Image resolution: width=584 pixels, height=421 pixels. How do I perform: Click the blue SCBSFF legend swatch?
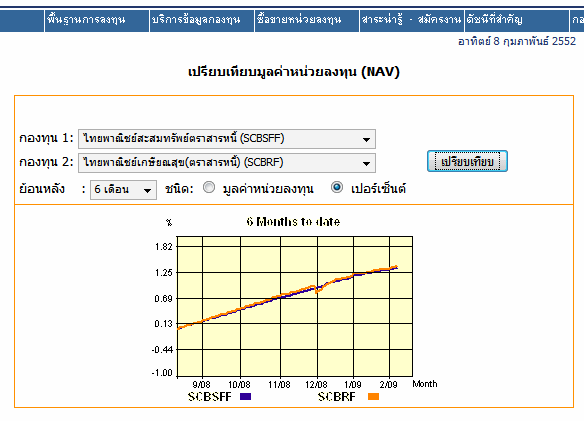pos(245,396)
